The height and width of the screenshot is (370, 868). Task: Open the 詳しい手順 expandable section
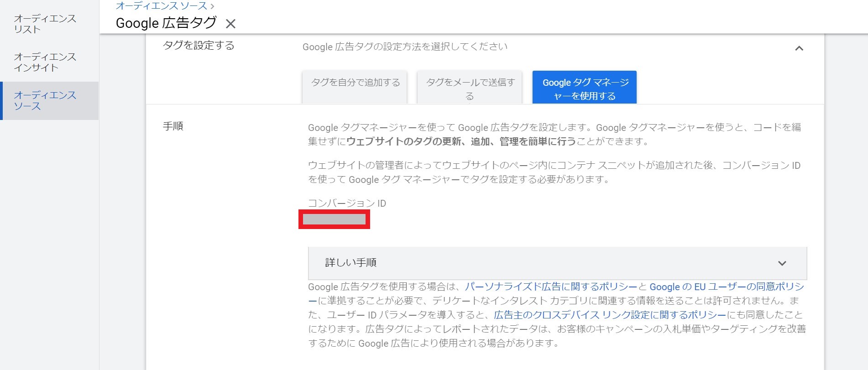click(557, 263)
